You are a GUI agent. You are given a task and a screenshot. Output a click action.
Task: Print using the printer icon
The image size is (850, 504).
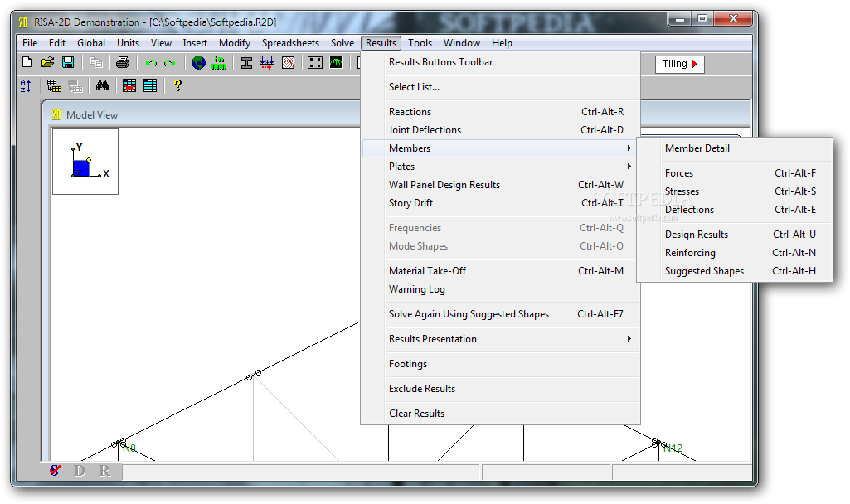tap(123, 63)
